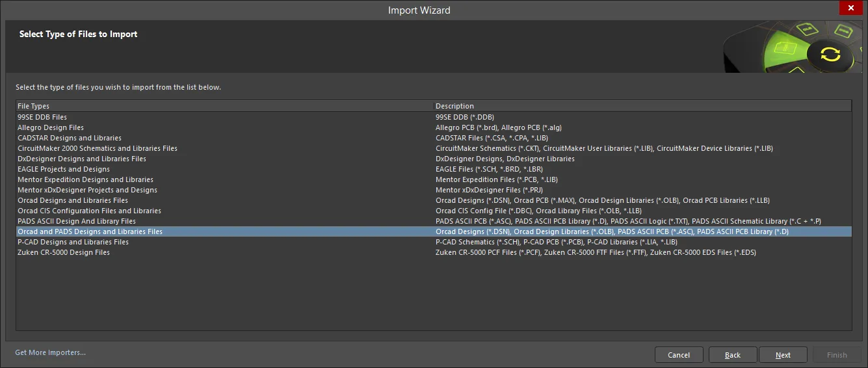
Task: Select Mentor Expedition Designs and Libraries
Action: pyautogui.click(x=434, y=179)
